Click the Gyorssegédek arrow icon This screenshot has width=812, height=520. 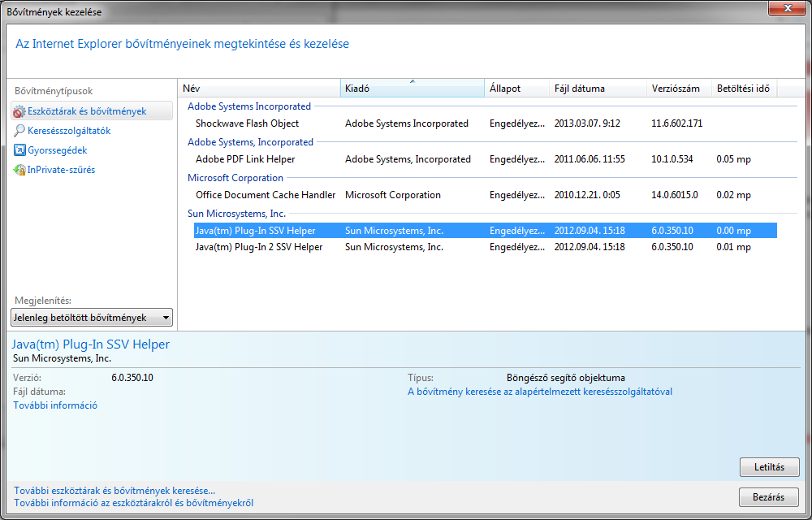pyautogui.click(x=19, y=150)
